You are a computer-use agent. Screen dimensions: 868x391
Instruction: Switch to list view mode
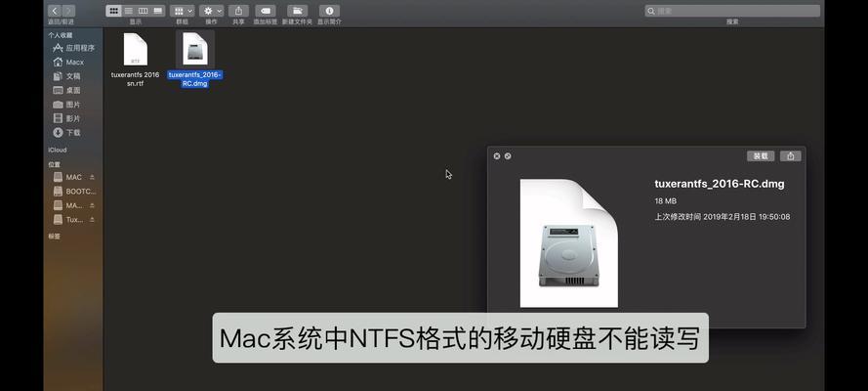pyautogui.click(x=129, y=11)
